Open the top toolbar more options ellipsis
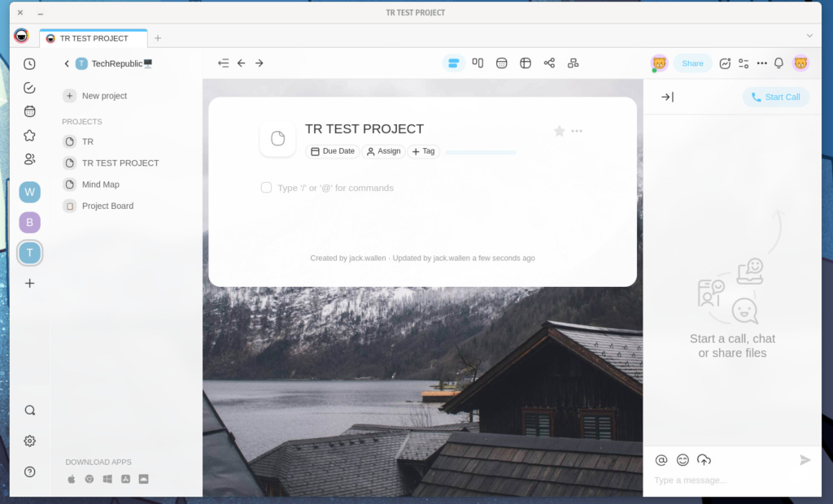Screen dimensions: 833x504 [761, 63]
